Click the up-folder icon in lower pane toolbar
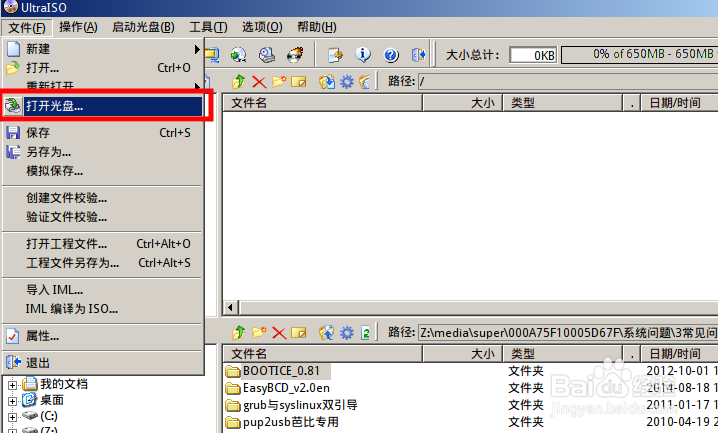Screen dimensions: 718x433 (238, 332)
